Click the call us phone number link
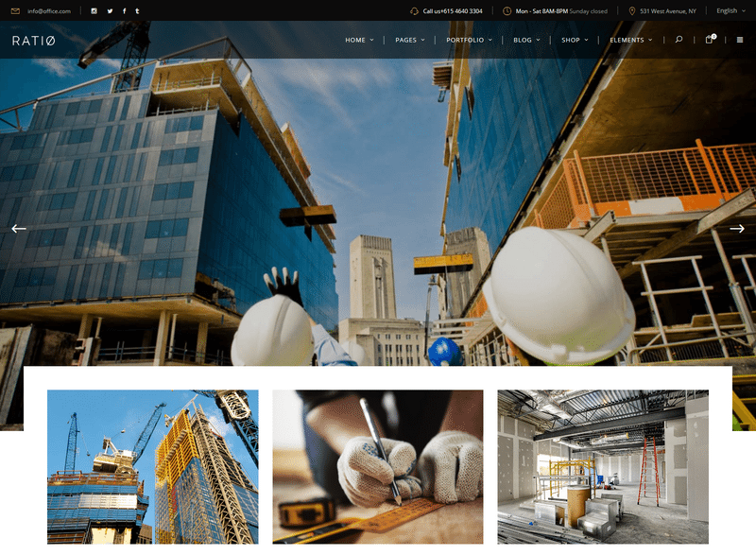The height and width of the screenshot is (555, 756). [x=452, y=11]
